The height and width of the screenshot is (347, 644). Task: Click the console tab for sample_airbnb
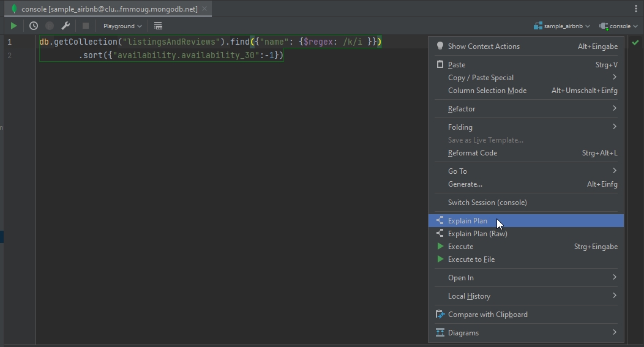pos(109,9)
